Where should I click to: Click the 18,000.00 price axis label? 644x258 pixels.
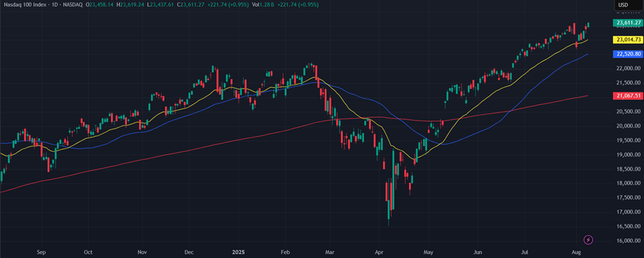(x=628, y=183)
